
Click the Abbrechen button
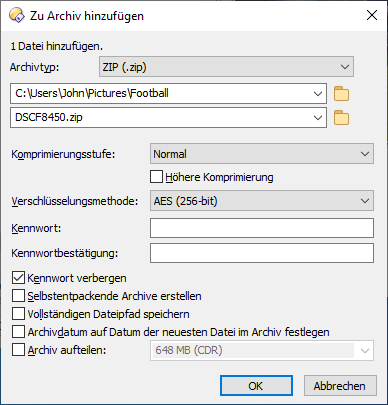tap(340, 386)
